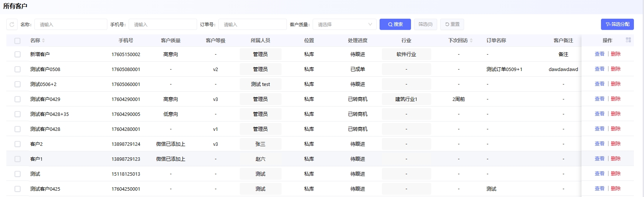
Task: Click the 搜索 search button
Action: tap(395, 24)
